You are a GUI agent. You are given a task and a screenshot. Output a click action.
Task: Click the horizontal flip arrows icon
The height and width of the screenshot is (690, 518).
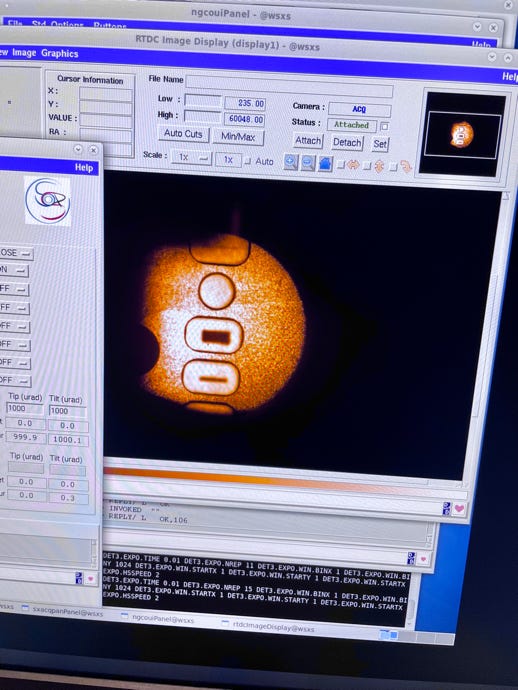(x=353, y=165)
